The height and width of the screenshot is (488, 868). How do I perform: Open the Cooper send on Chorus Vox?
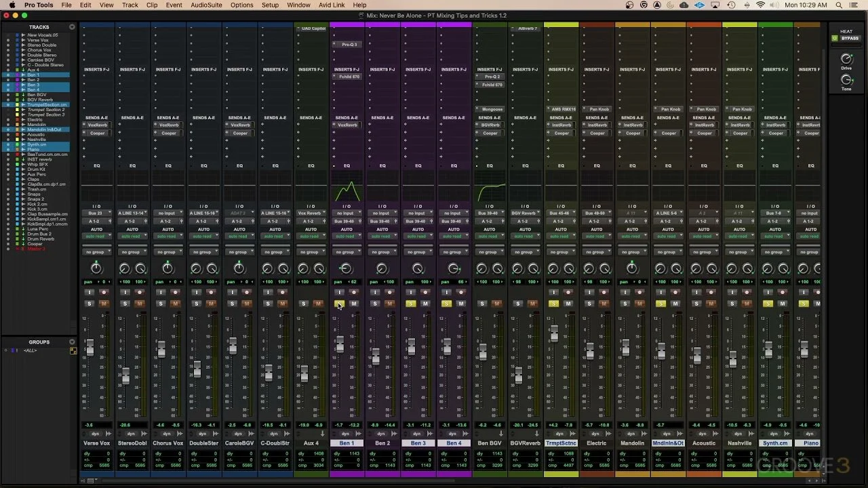[170, 133]
